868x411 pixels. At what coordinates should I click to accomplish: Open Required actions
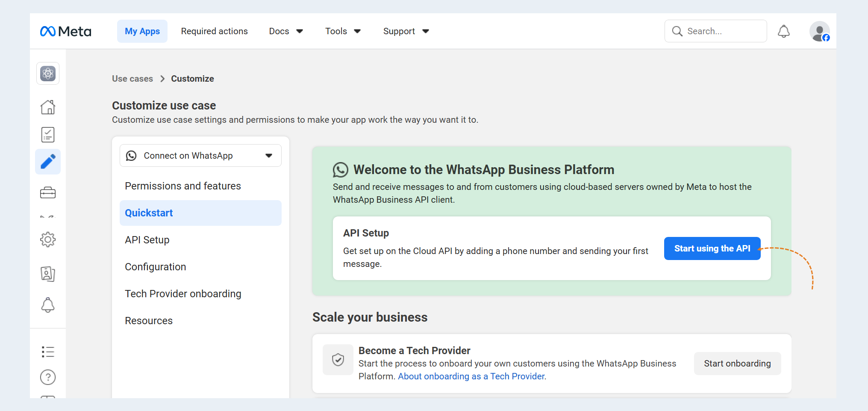click(x=215, y=31)
